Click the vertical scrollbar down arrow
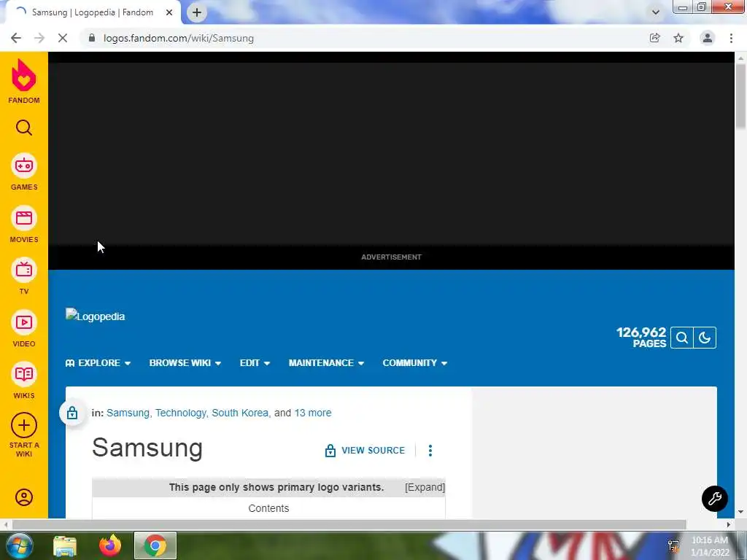This screenshot has height=560, width=747. [740, 512]
